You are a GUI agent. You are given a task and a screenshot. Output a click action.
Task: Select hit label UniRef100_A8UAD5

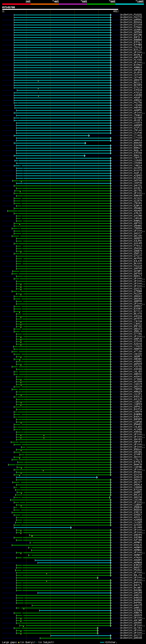[x=131, y=211]
